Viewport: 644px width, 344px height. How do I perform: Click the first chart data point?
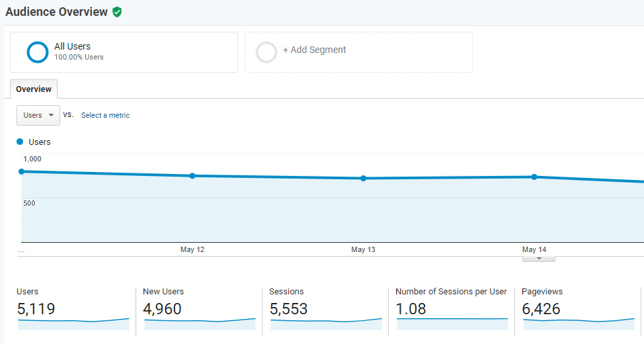(x=22, y=172)
